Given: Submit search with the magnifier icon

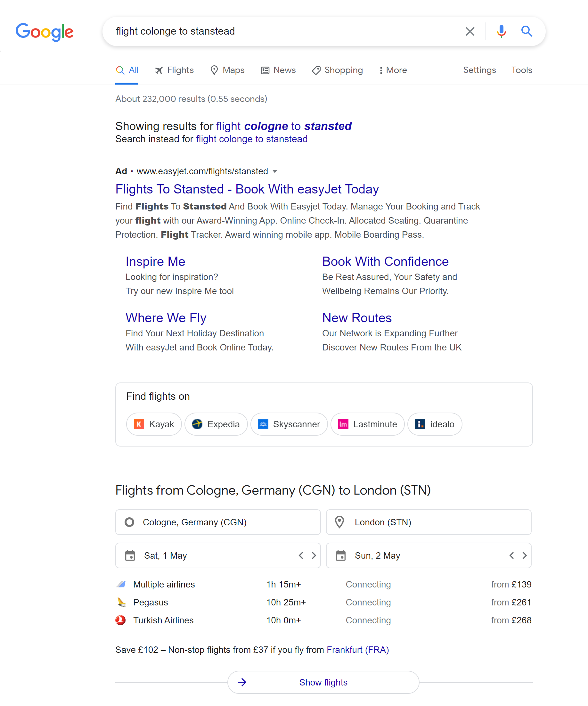Looking at the screenshot, I should coord(527,31).
